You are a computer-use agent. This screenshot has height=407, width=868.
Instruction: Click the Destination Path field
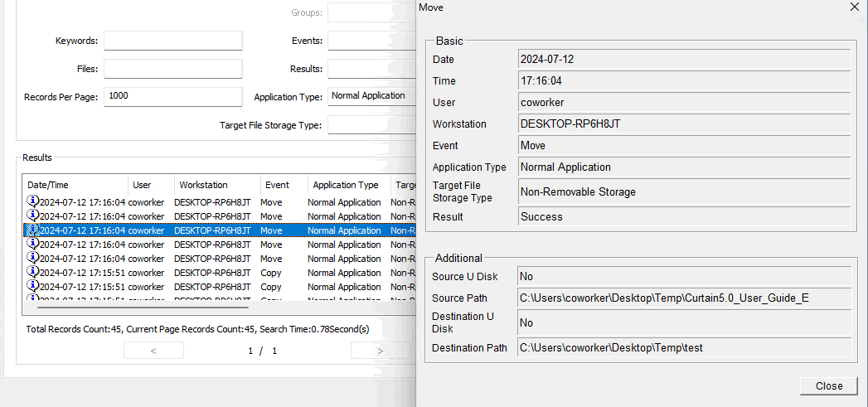tap(684, 348)
